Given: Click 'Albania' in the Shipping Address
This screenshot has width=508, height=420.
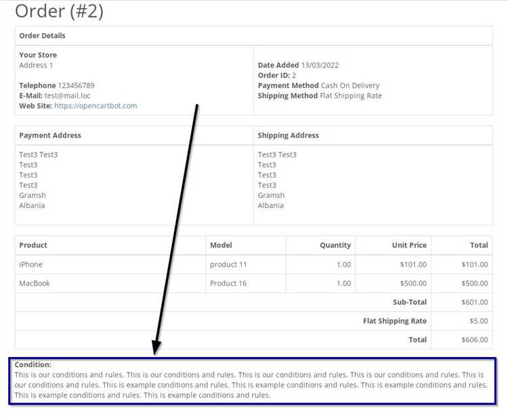Looking at the screenshot, I should tap(270, 205).
